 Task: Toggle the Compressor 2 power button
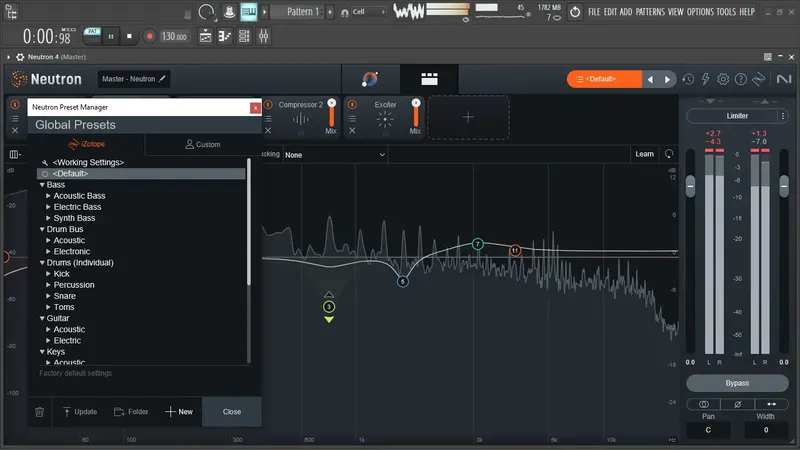pos(268,105)
